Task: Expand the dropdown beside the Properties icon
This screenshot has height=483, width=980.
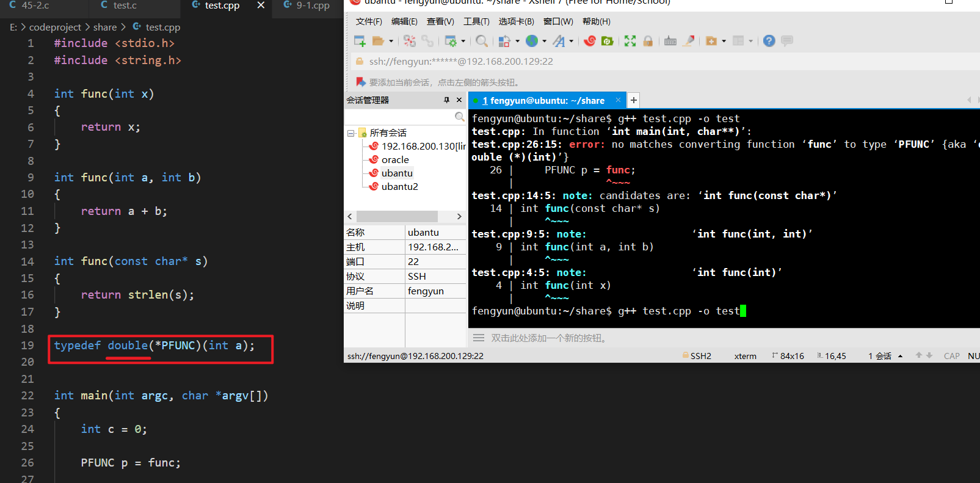Action: (x=463, y=41)
